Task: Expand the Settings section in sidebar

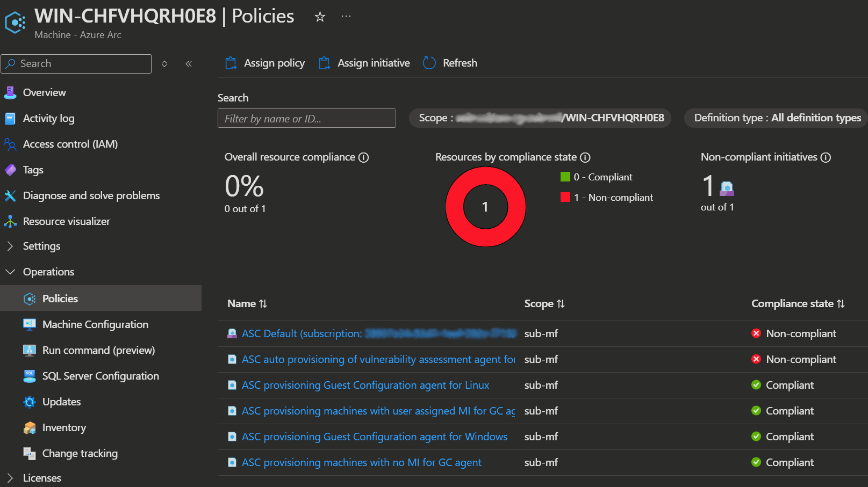Action: [x=10, y=246]
